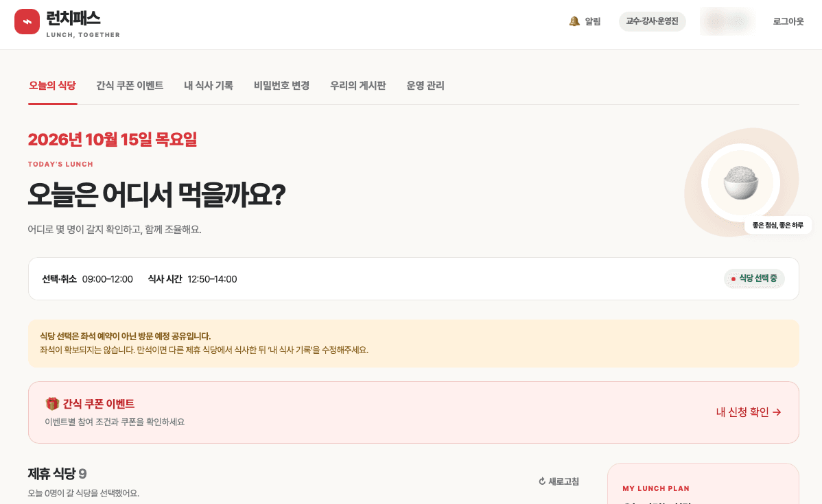The height and width of the screenshot is (504, 822).
Task: Click the 오늘은 어디서 먹을까요? heading
Action: (156, 195)
